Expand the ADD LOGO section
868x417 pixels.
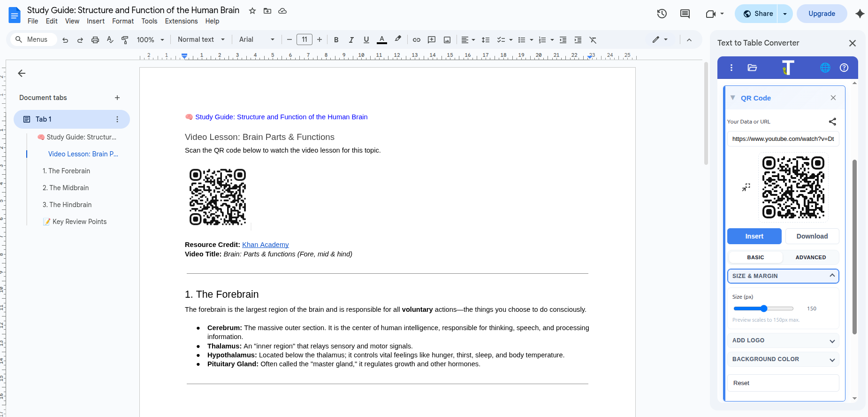[x=783, y=340]
